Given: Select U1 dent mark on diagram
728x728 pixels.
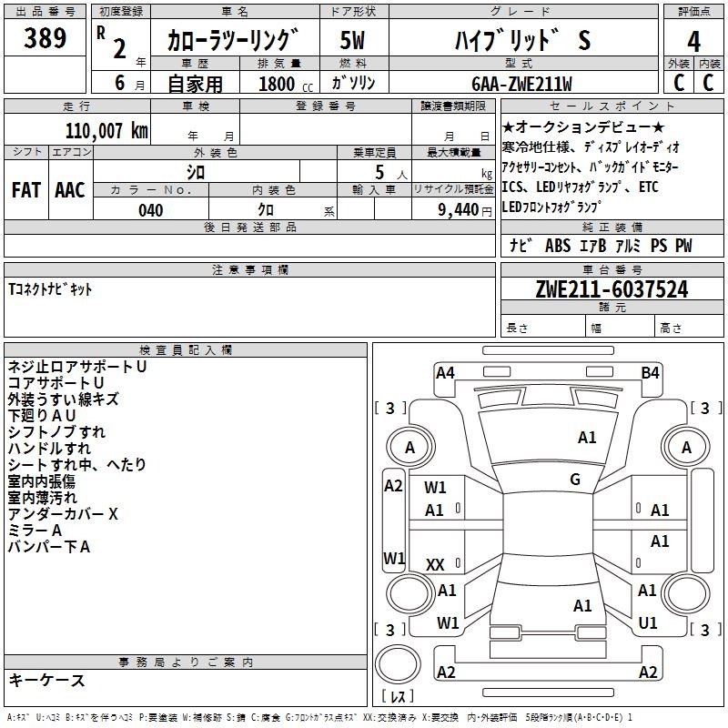Looking at the screenshot, I should point(648,622).
